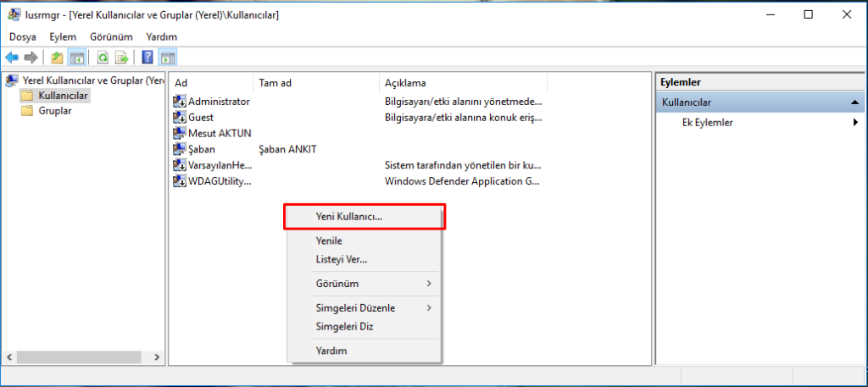Click the Up one level folder icon
This screenshot has height=387, width=868.
(57, 57)
